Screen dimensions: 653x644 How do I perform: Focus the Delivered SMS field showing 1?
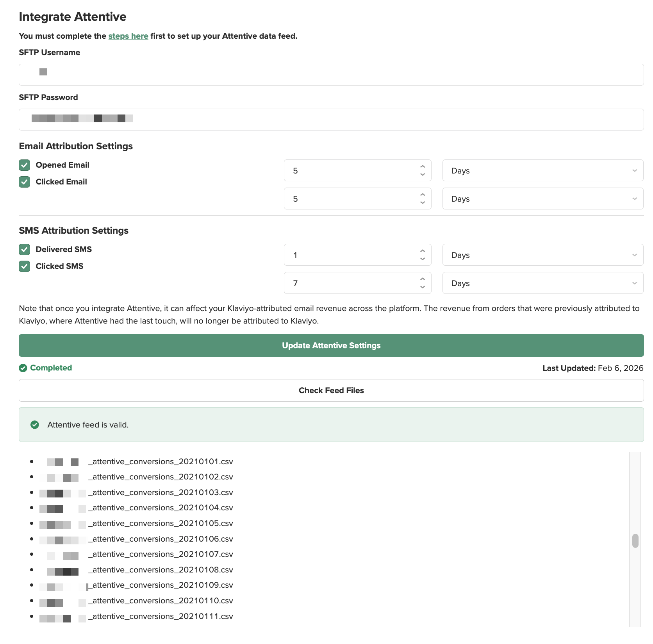[357, 255]
